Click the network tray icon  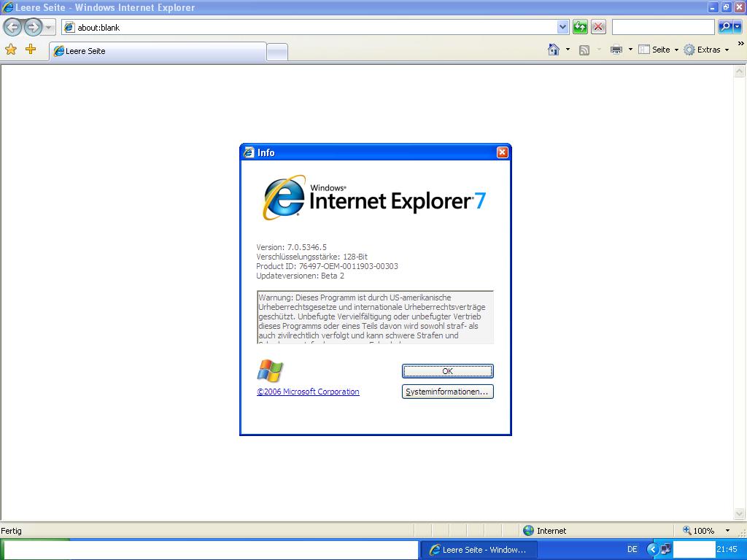(665, 550)
